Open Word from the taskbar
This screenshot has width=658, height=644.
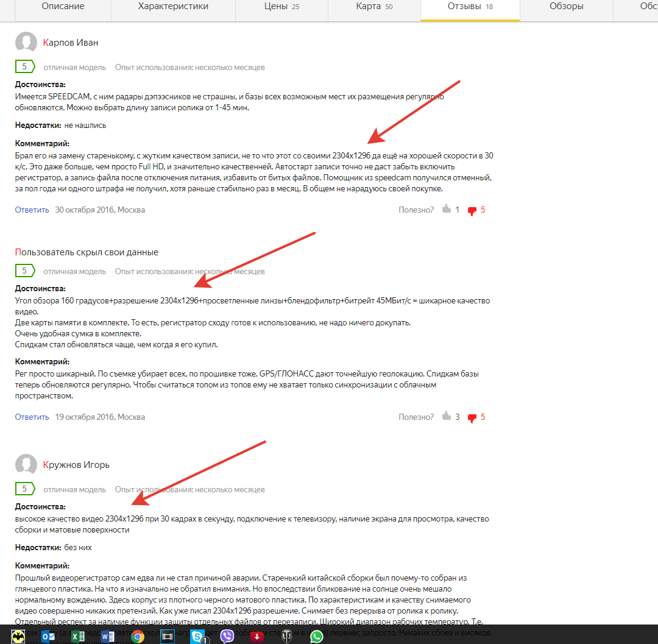[108, 637]
